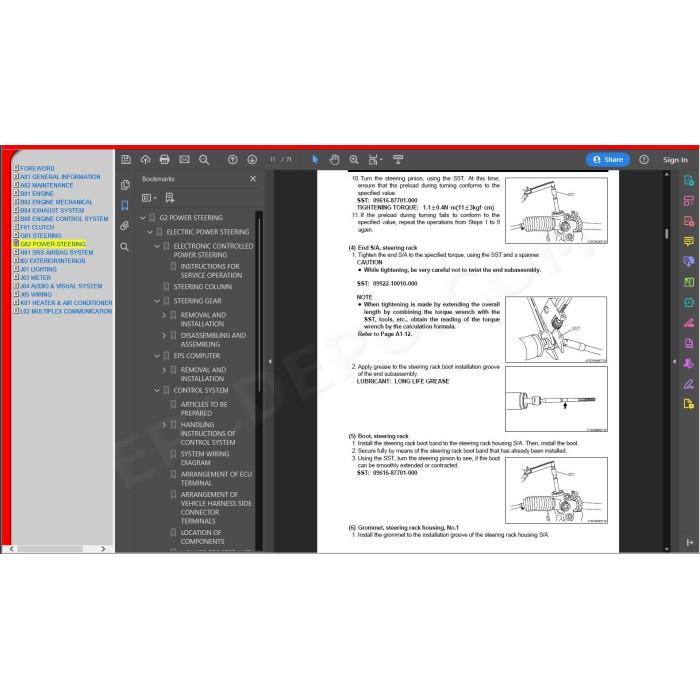Click the add new bookmark icon
This screenshot has height=700, width=700.
pos(170,198)
